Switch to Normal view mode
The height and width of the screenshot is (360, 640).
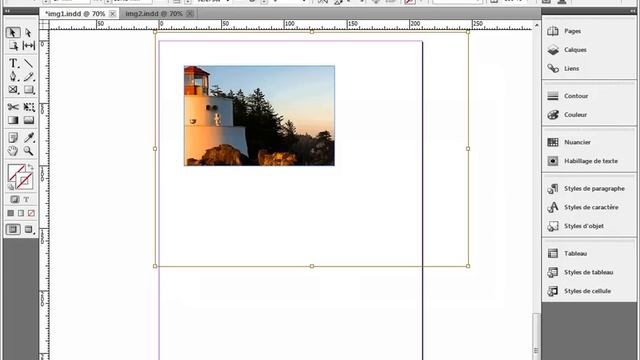point(13,229)
